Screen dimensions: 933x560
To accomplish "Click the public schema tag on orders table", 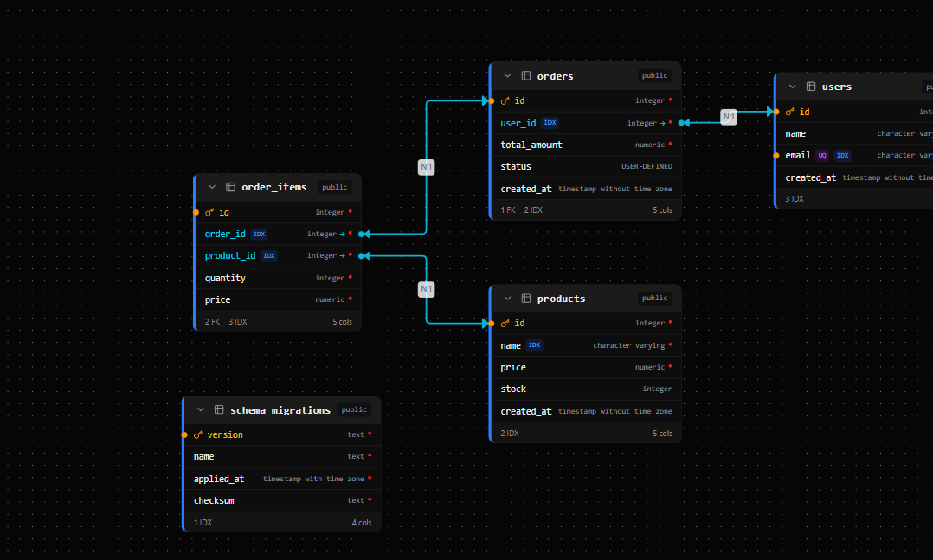I will [x=655, y=76].
